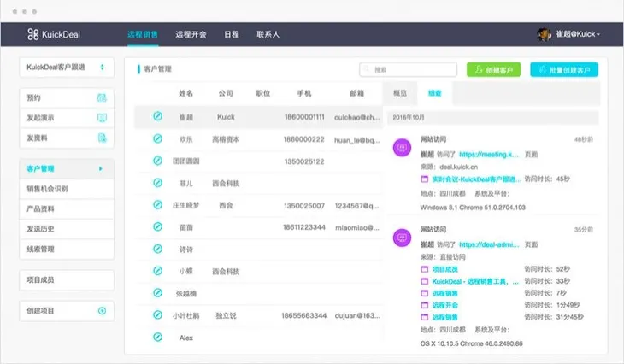Switch to the 远程开会 nav tab
624x364 pixels.
coord(191,34)
